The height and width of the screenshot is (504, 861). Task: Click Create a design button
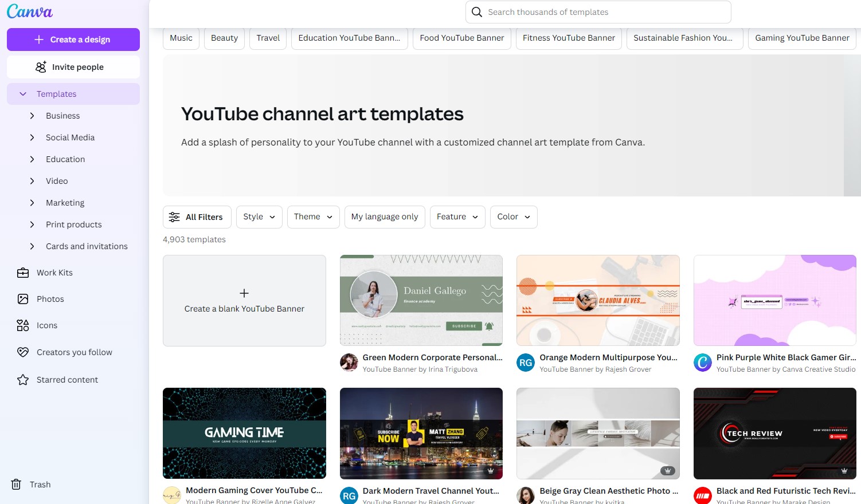[x=73, y=40]
